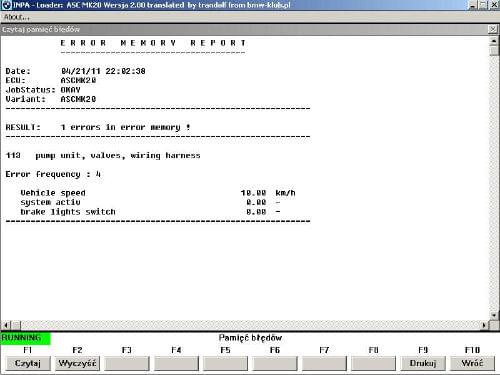Click 'brake lights switch' row label
The image size is (500, 375).
pyautogui.click(x=68, y=212)
